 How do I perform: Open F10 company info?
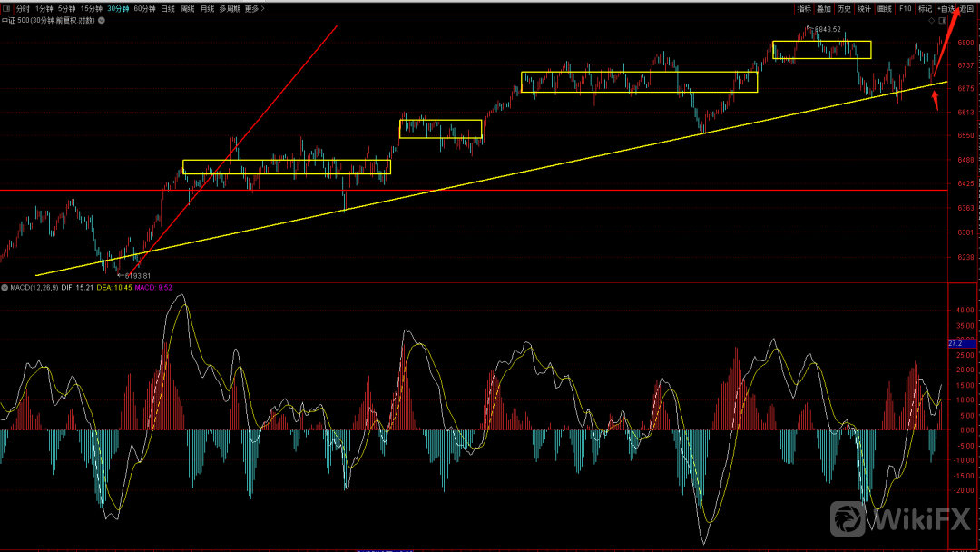[905, 8]
